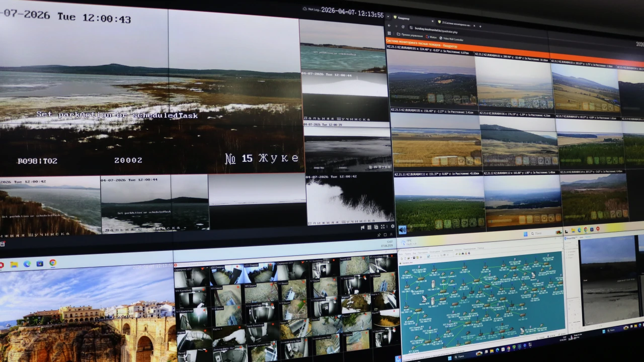
Task: Open camera feed KZ.21.11 KZ.BURABAY.11
Action: [439, 202]
